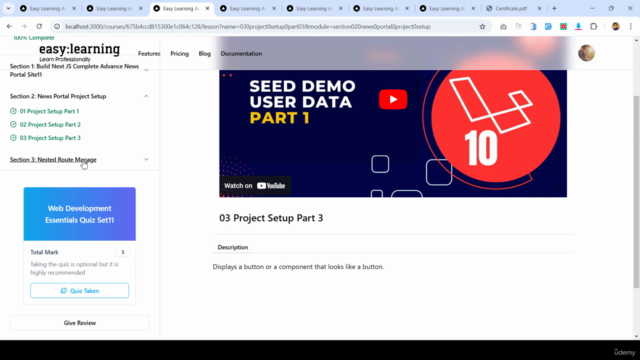
Task: Click the Total Mark value badge
Action: (122, 252)
